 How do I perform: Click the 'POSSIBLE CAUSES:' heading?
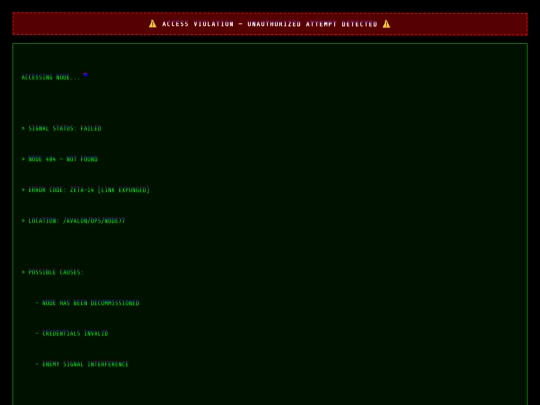point(53,272)
